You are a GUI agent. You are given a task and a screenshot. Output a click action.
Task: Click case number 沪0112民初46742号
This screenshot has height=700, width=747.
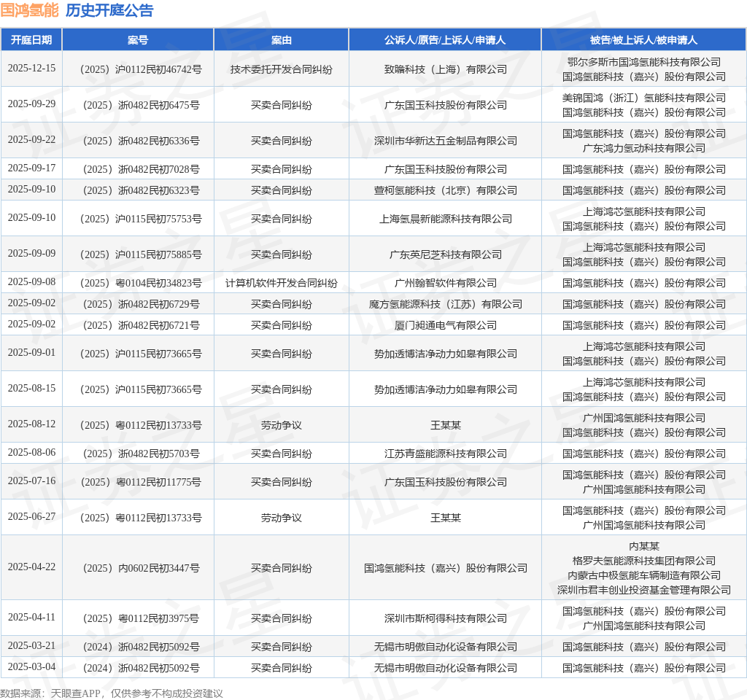coord(141,69)
